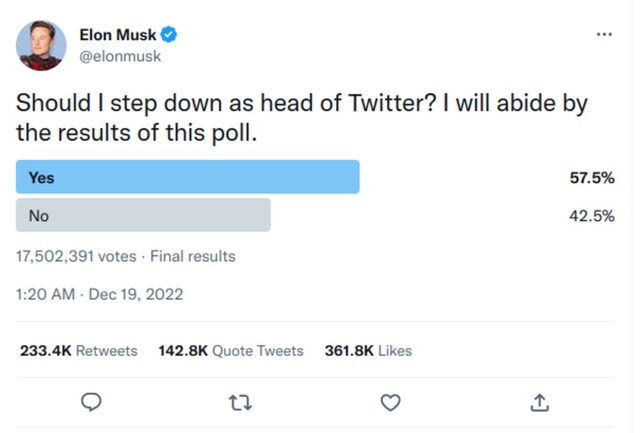Click the 57.5% Yes percentage

click(x=591, y=177)
